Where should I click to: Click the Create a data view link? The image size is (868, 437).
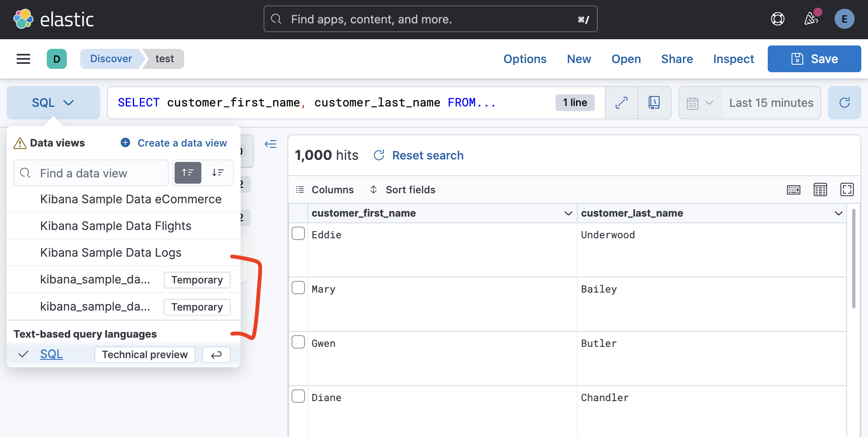(x=182, y=143)
